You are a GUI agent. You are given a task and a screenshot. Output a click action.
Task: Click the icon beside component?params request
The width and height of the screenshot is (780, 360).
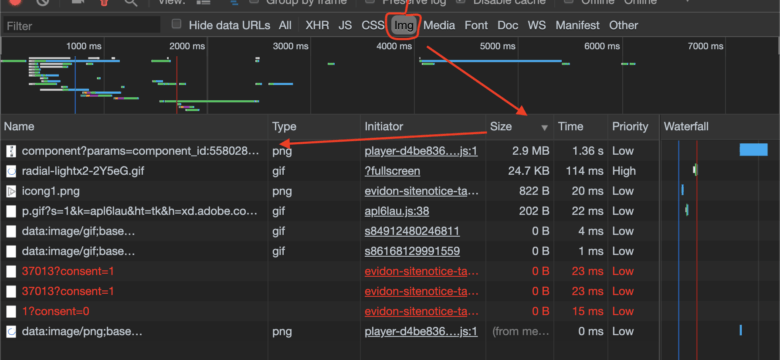pyautogui.click(x=11, y=151)
